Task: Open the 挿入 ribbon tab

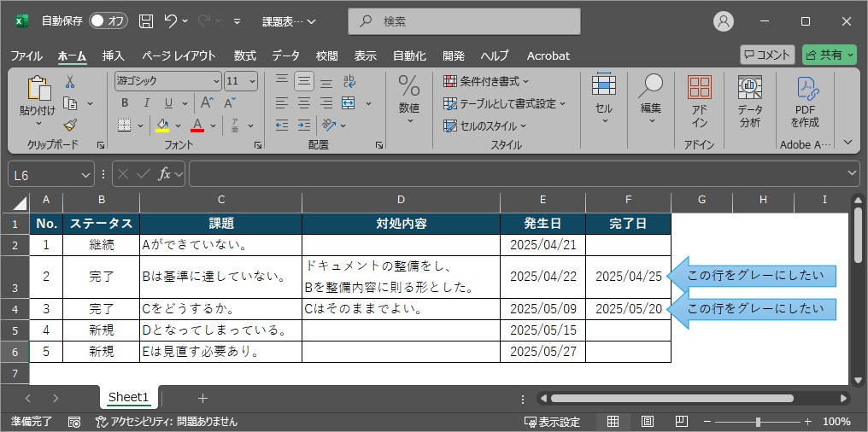Action: click(113, 55)
